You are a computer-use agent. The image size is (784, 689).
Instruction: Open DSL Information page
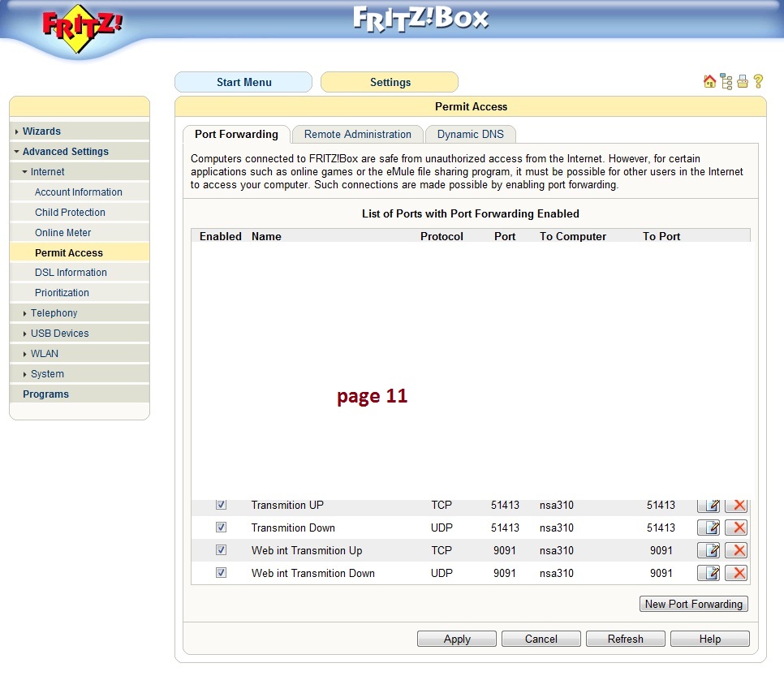(x=80, y=273)
